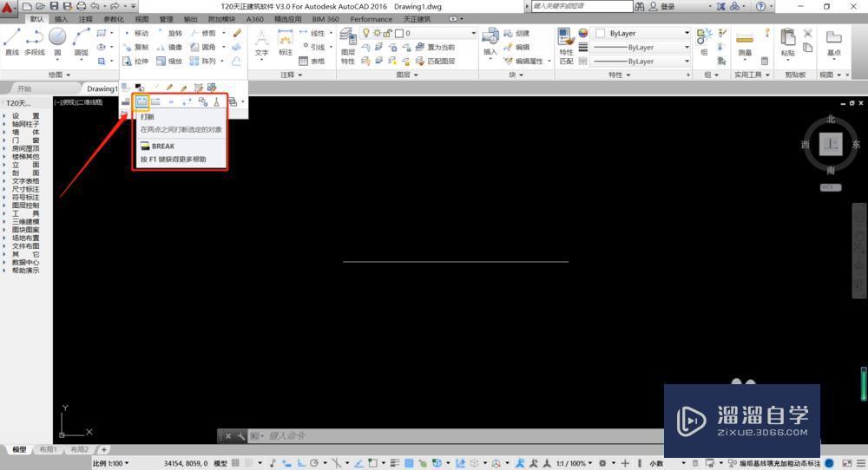Screen dimensions: 868x470
Task: Toggle the layer freeze sun icon
Action: pos(377,33)
